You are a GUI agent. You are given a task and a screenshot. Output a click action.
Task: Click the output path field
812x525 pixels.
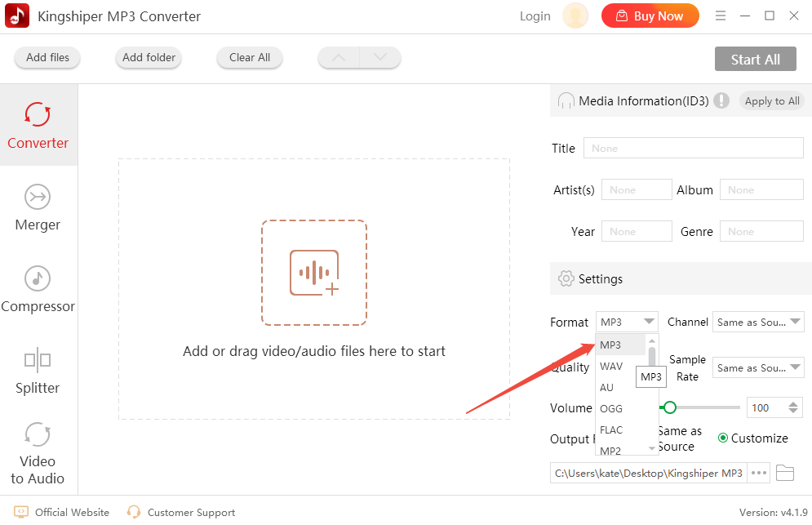[x=648, y=473]
